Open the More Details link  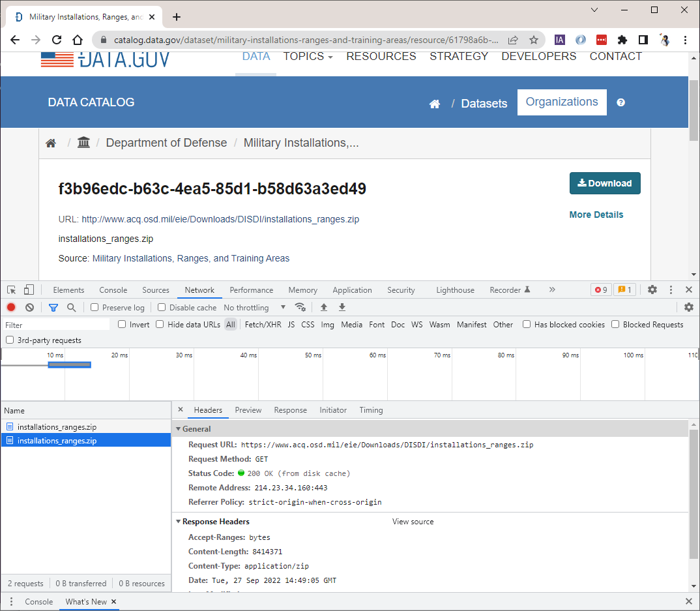[x=596, y=214]
